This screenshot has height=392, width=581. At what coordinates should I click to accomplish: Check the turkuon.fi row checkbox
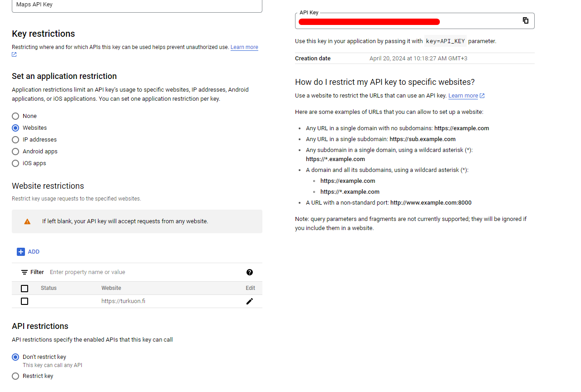[25, 301]
